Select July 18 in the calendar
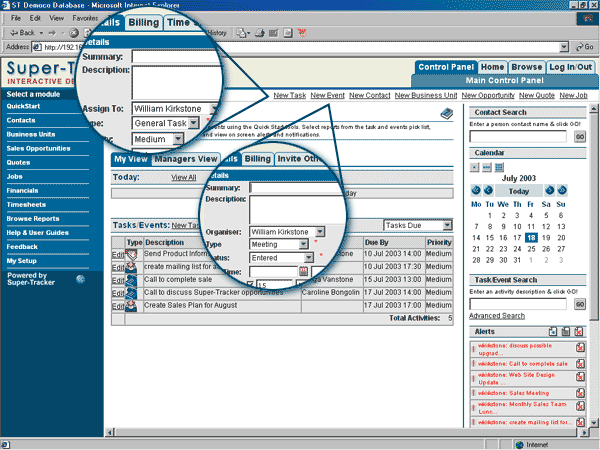This screenshot has height=450, width=600. [x=531, y=238]
